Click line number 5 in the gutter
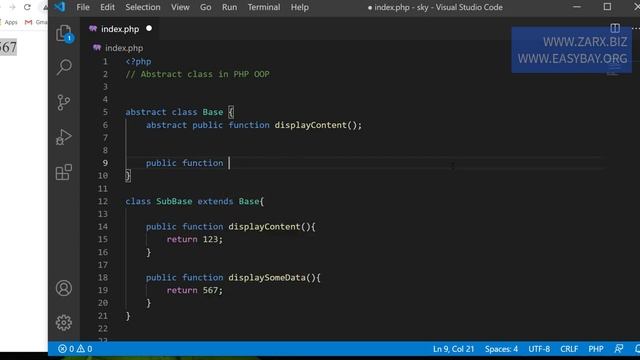 pos(105,112)
